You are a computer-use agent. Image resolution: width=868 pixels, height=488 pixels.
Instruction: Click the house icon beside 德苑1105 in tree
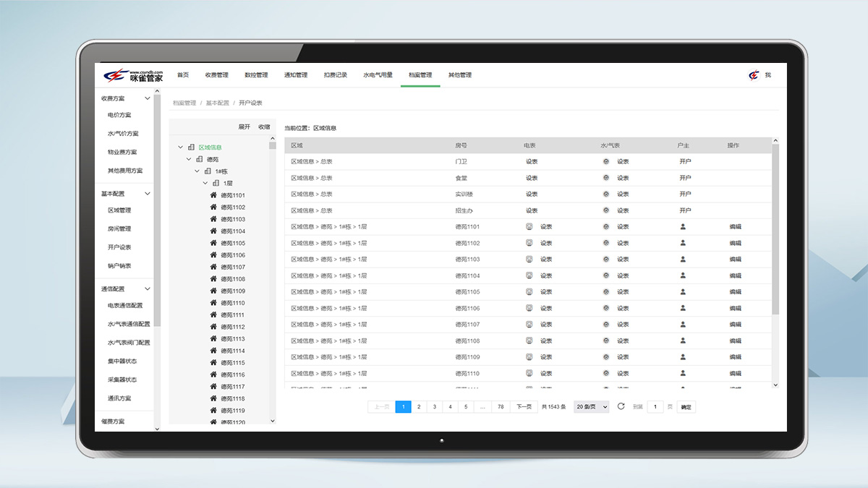[213, 243]
